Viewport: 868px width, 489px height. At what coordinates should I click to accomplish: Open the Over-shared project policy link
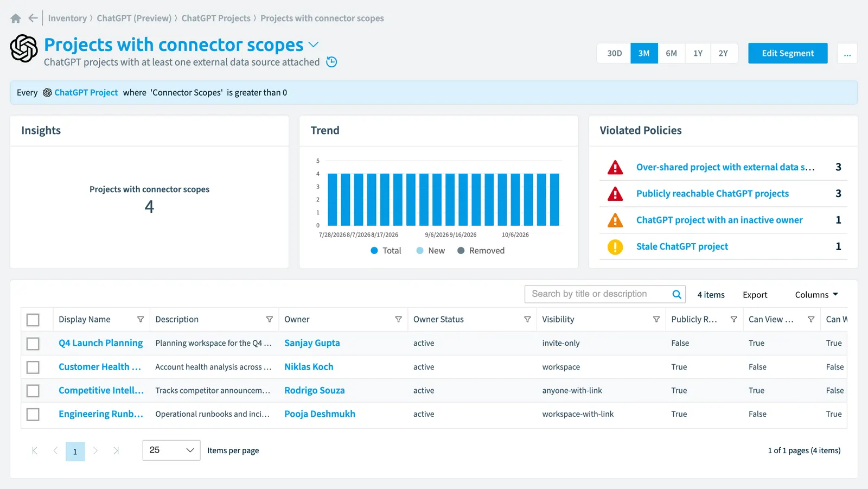[x=725, y=167]
